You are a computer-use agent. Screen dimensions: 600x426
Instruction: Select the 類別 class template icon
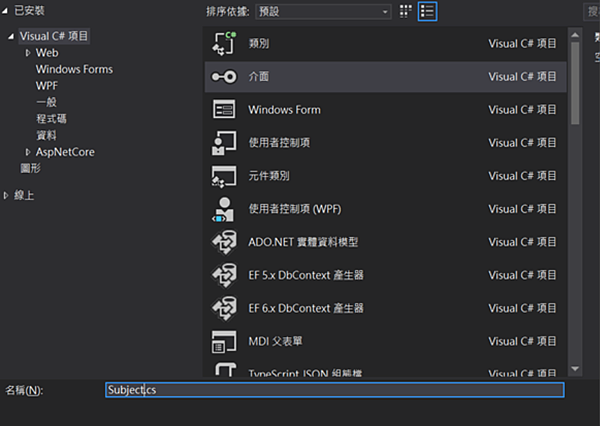pos(224,43)
